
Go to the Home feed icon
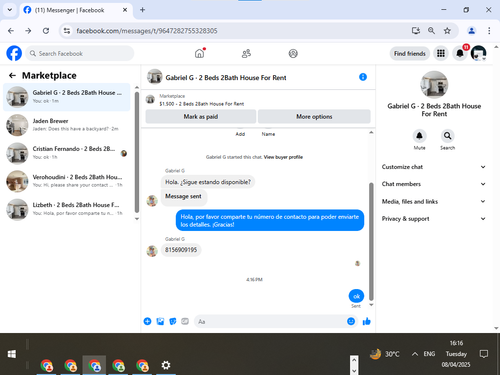tap(199, 53)
